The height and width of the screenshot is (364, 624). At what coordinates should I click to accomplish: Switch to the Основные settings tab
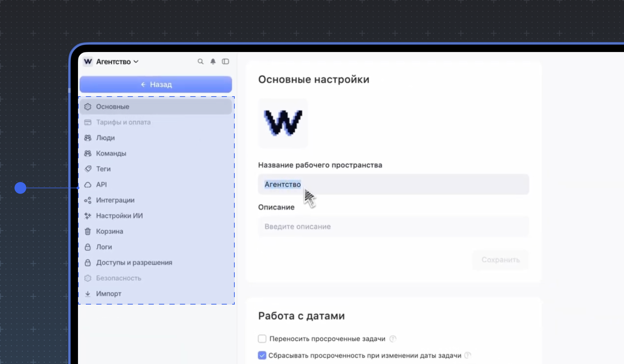click(111, 106)
